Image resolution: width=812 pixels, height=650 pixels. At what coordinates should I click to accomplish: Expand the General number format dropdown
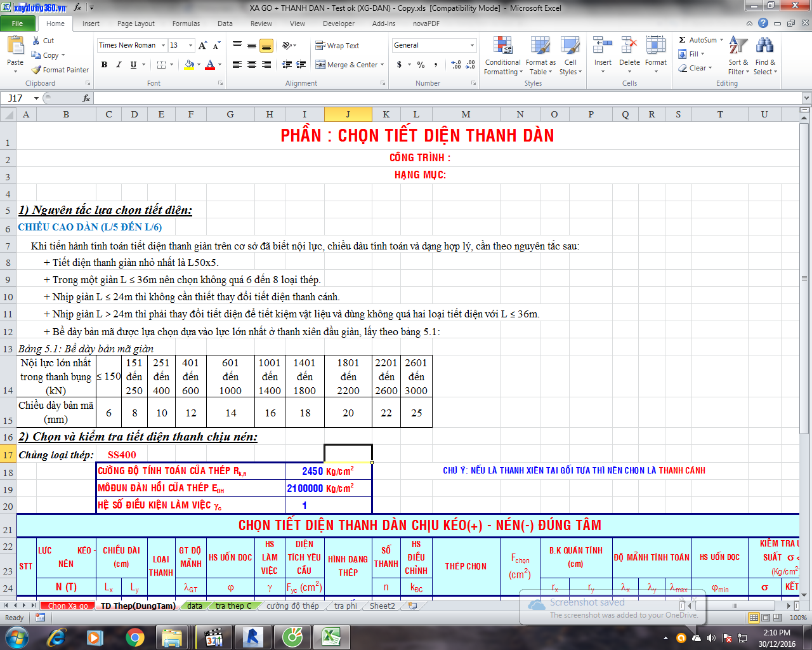pyautogui.click(x=472, y=46)
